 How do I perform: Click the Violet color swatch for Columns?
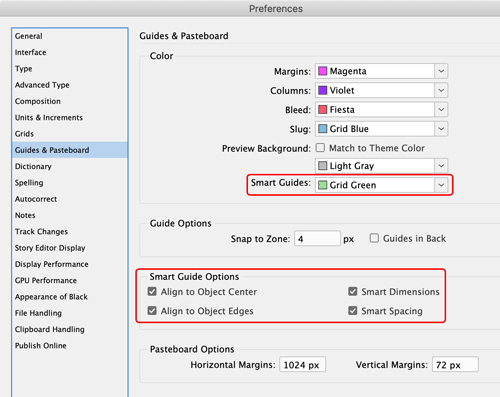322,90
